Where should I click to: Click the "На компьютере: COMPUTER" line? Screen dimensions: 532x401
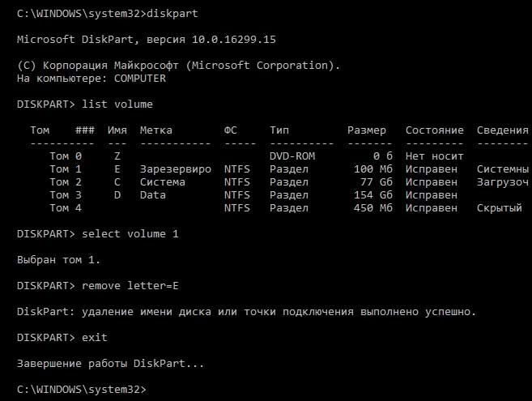tap(91, 79)
